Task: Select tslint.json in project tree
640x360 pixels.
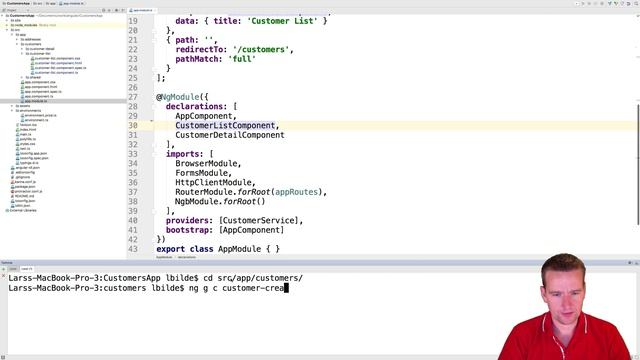Action: [21, 206]
